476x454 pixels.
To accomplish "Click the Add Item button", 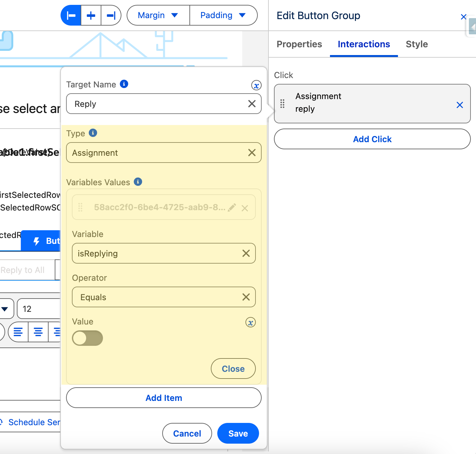I will (x=164, y=398).
